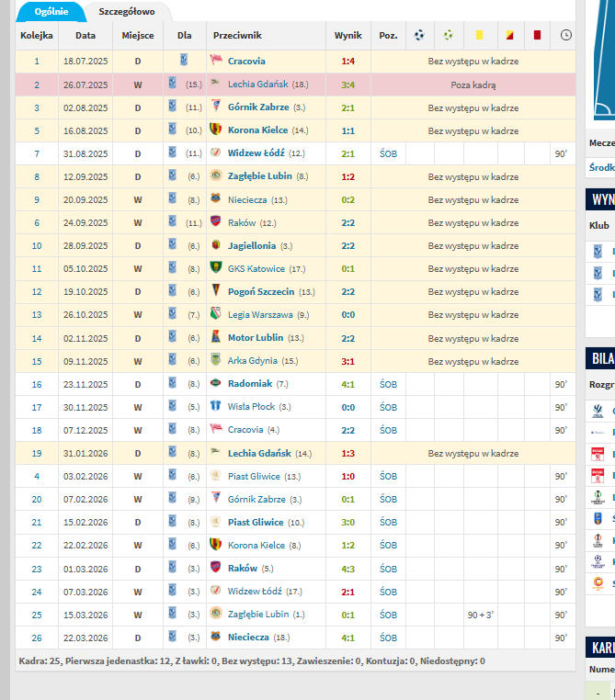Click the Kolejka column header

tap(37, 35)
